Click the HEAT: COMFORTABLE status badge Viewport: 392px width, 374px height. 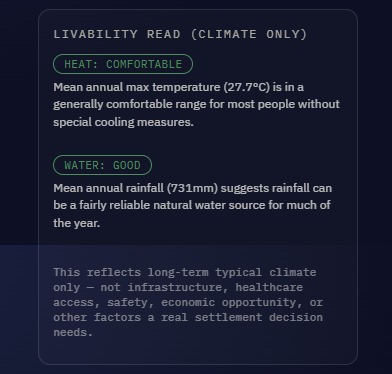[123, 64]
